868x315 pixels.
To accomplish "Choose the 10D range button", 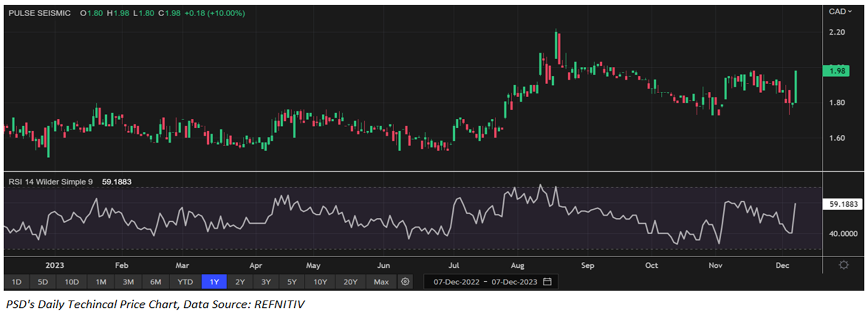I will (72, 282).
